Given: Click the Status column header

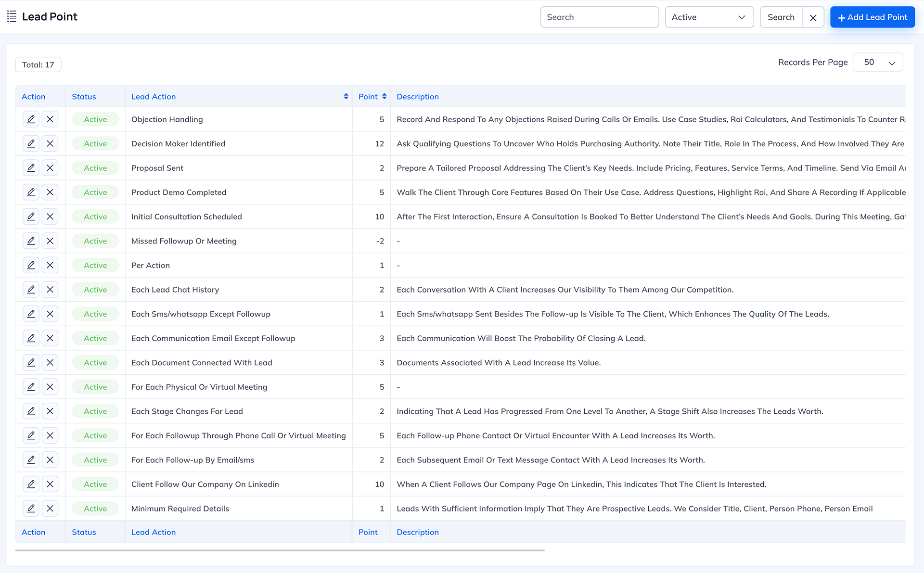Looking at the screenshot, I should [x=84, y=97].
